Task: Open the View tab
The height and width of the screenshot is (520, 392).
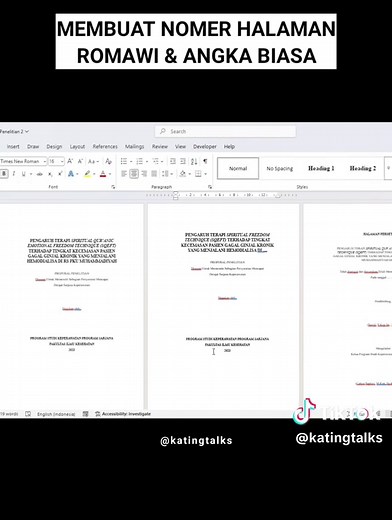Action: [180, 146]
